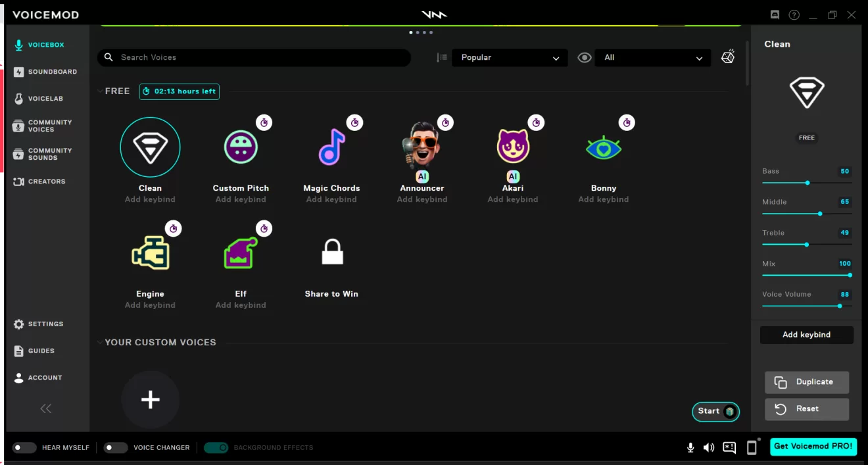This screenshot has height=465, width=868.
Task: Click the Get Voicemod PRO! button
Action: pos(813,447)
